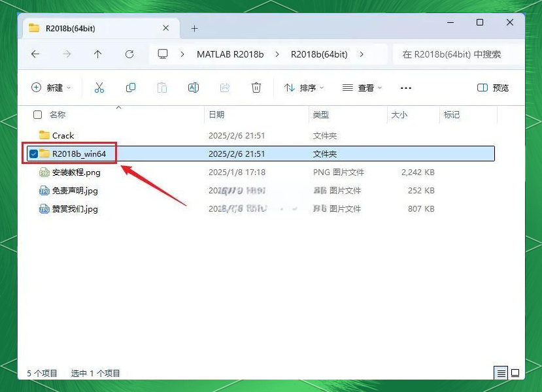Viewport: 542px width, 392px height.
Task: Expand chevron after R2018b(64bit) in path
Action: pyautogui.click(x=362, y=54)
